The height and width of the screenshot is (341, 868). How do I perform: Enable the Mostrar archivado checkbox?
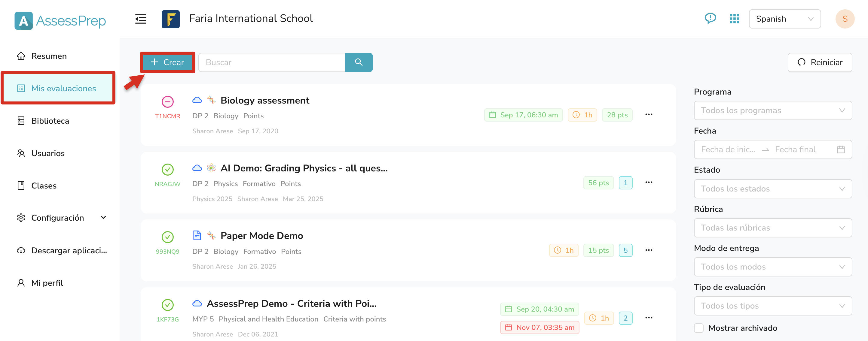point(699,328)
